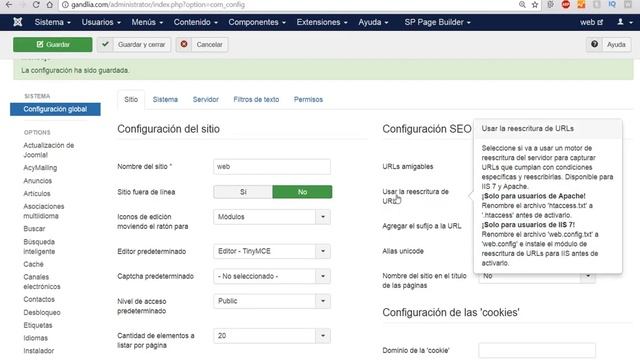The image size is (640, 360).
Task: Set Sitio fuera de línea to Sí
Action: click(243, 192)
